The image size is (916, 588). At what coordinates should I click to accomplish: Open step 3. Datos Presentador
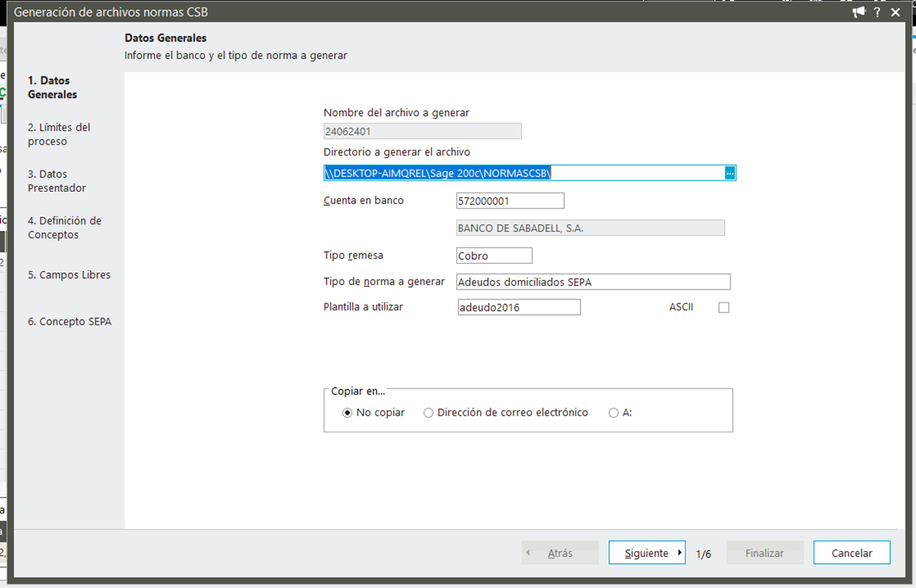57,181
